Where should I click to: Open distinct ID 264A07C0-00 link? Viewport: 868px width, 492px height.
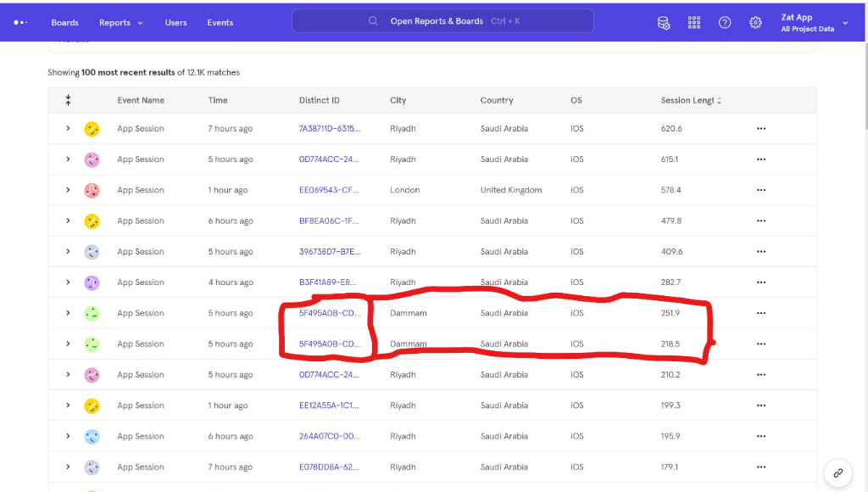(x=330, y=436)
